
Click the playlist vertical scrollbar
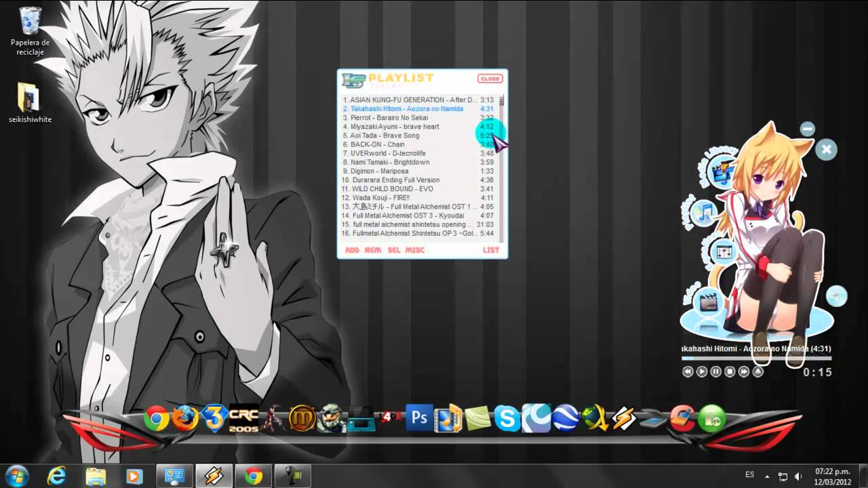(502, 167)
